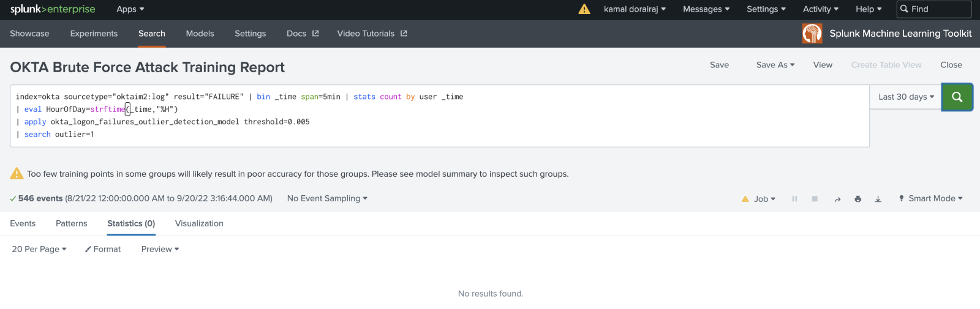This screenshot has height=309, width=980.
Task: Open the Apps dropdown menu
Action: (130, 9)
